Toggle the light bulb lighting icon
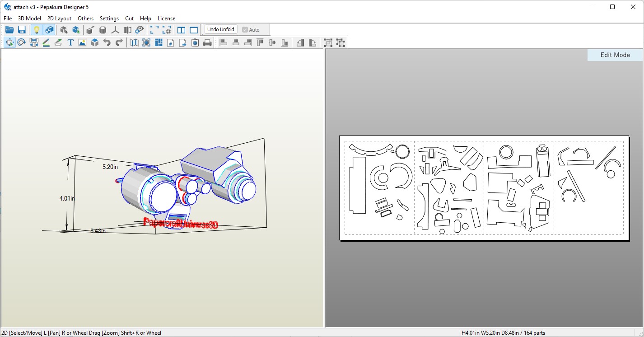644x337 pixels. pyautogui.click(x=37, y=30)
